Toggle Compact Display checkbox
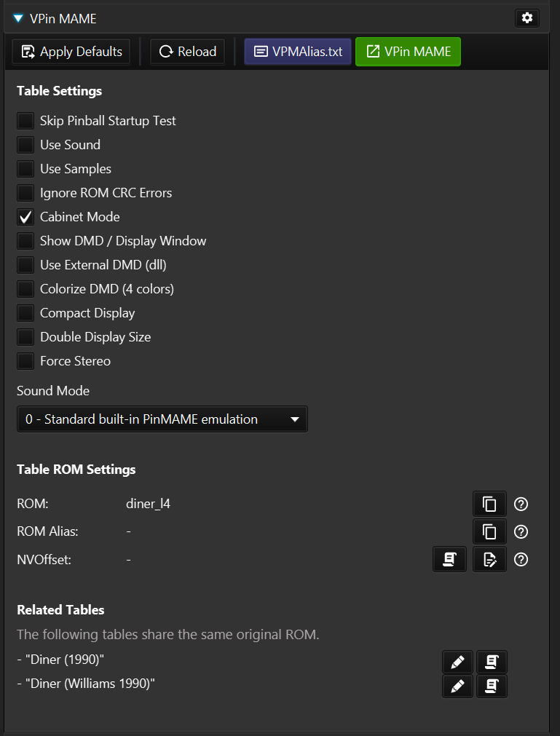Screen dimensions: 560x736 tap(25, 312)
